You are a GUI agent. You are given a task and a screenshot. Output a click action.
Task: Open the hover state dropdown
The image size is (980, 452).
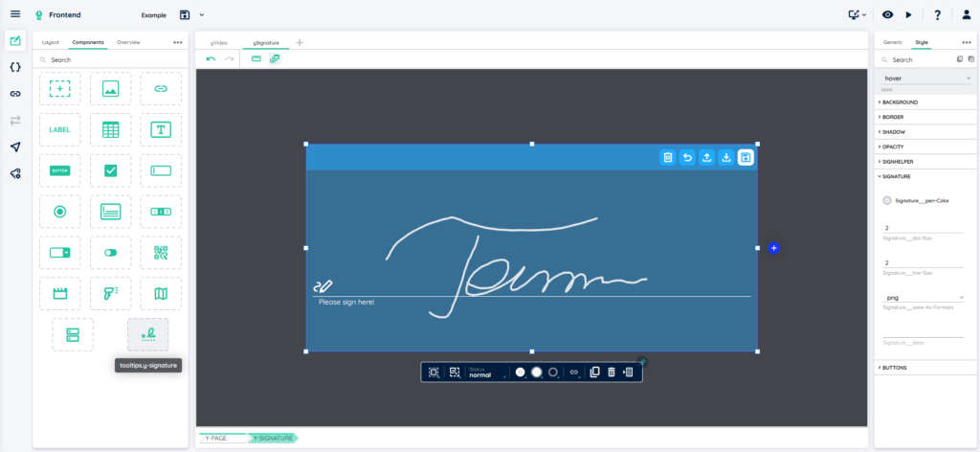[925, 79]
